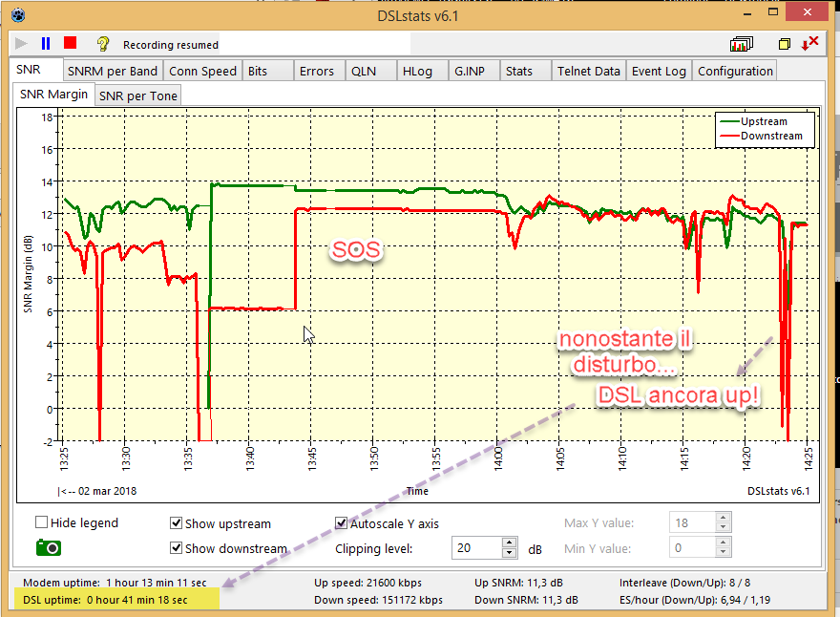Stop recording with the red square button
The image size is (840, 617).
pyautogui.click(x=71, y=43)
